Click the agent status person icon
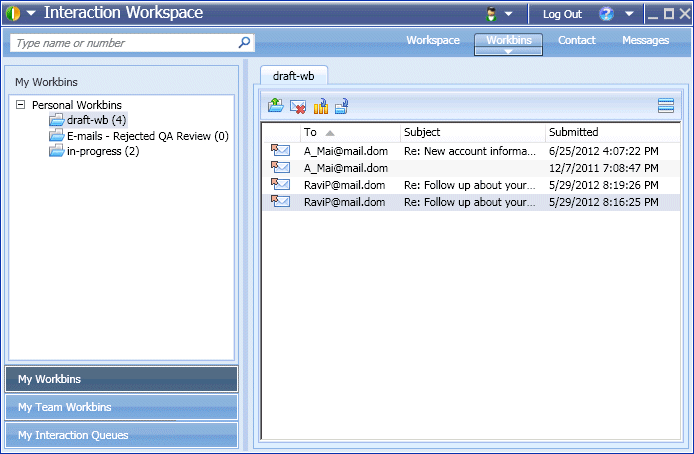This screenshot has width=694, height=454. [x=492, y=14]
